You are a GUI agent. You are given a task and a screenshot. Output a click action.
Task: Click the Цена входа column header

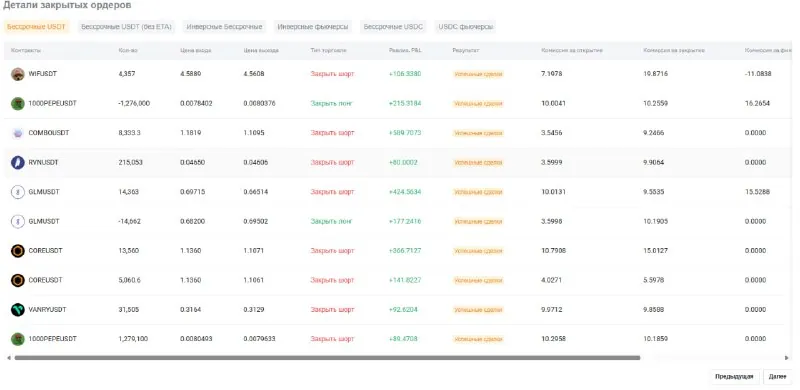tap(196, 51)
